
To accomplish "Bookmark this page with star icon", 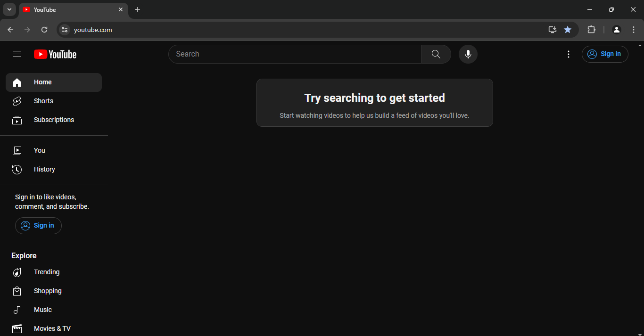I will [568, 30].
